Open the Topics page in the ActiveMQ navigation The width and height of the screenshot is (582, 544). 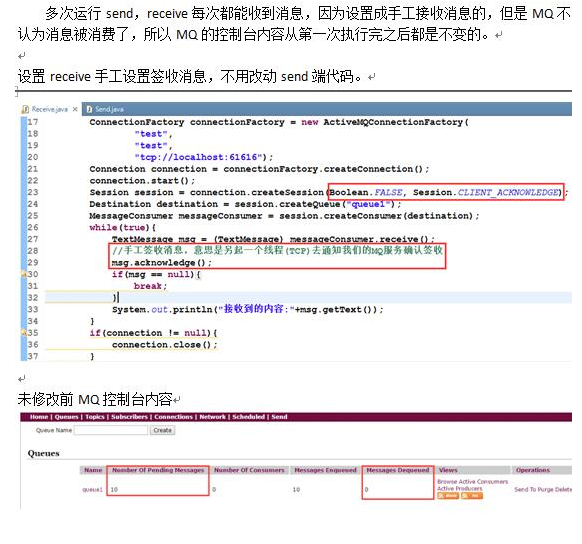coord(95,417)
